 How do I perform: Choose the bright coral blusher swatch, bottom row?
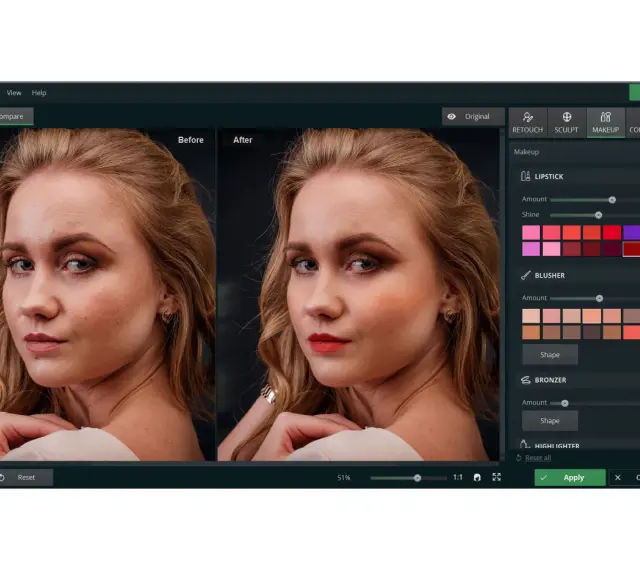pos(631,332)
